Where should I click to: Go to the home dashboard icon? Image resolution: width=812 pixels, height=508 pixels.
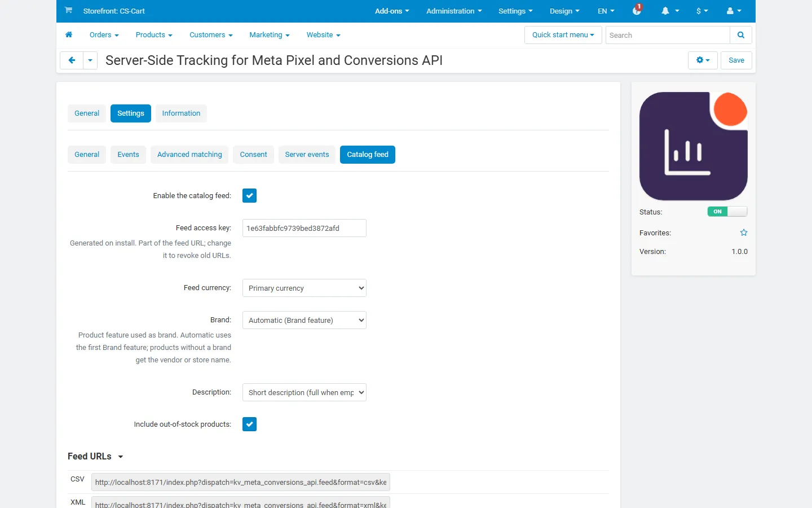point(69,35)
